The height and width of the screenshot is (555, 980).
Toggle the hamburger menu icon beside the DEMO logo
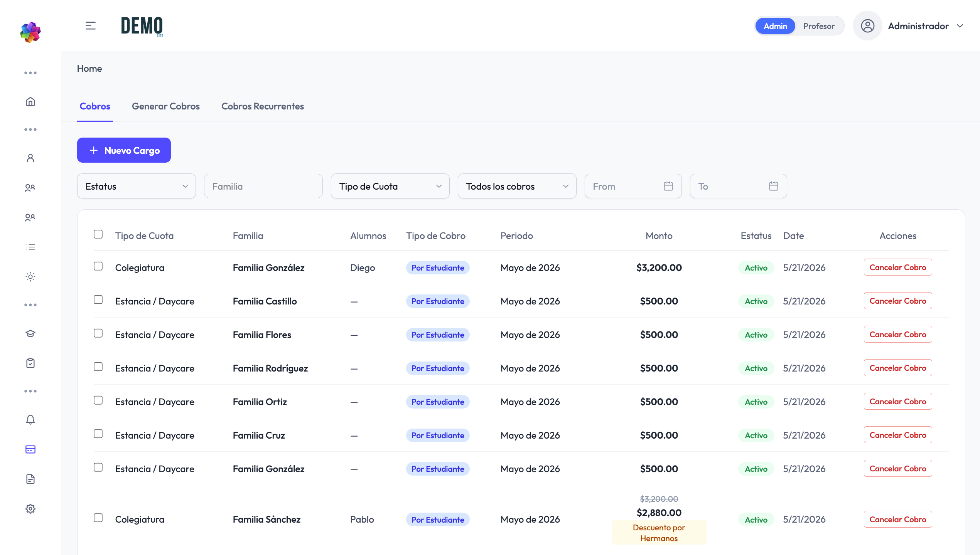[x=91, y=26]
